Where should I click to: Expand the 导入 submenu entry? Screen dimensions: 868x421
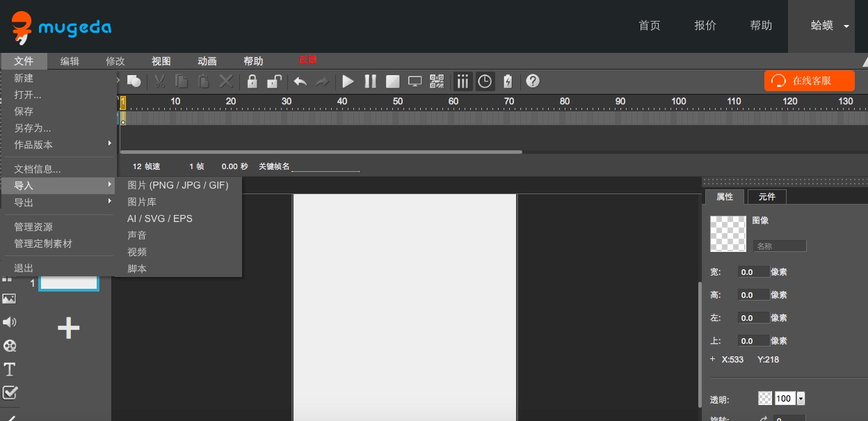click(58, 186)
